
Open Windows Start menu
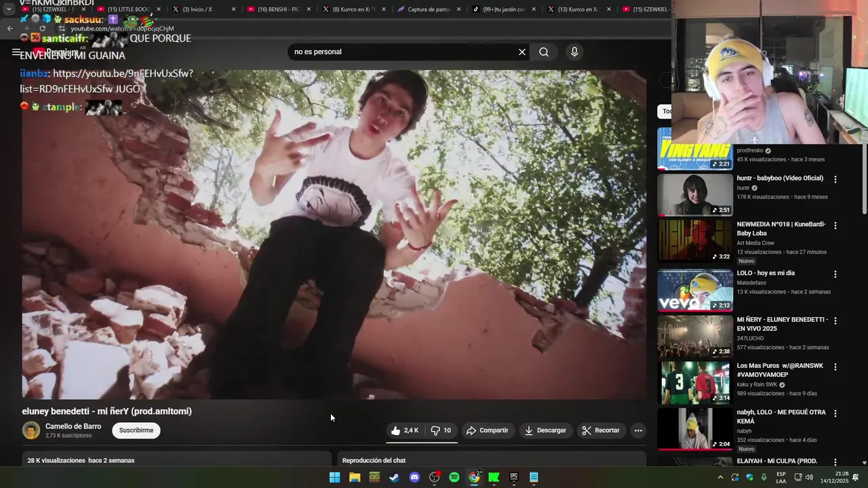[334, 477]
